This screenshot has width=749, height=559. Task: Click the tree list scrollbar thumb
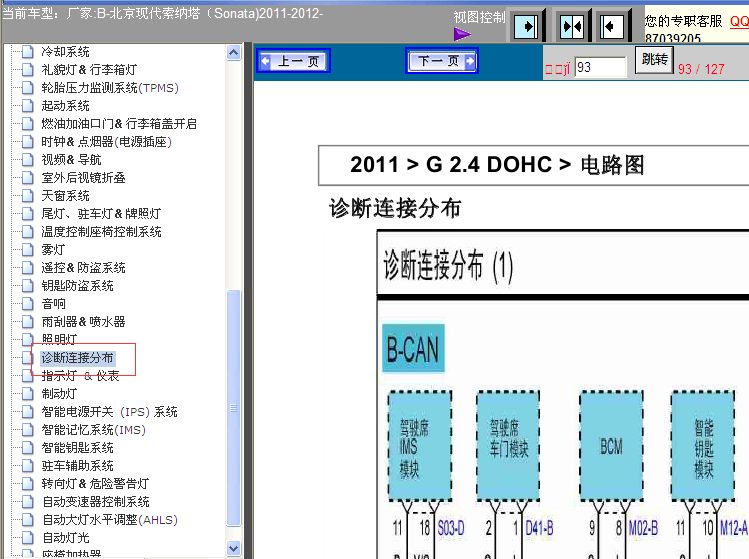234,408
